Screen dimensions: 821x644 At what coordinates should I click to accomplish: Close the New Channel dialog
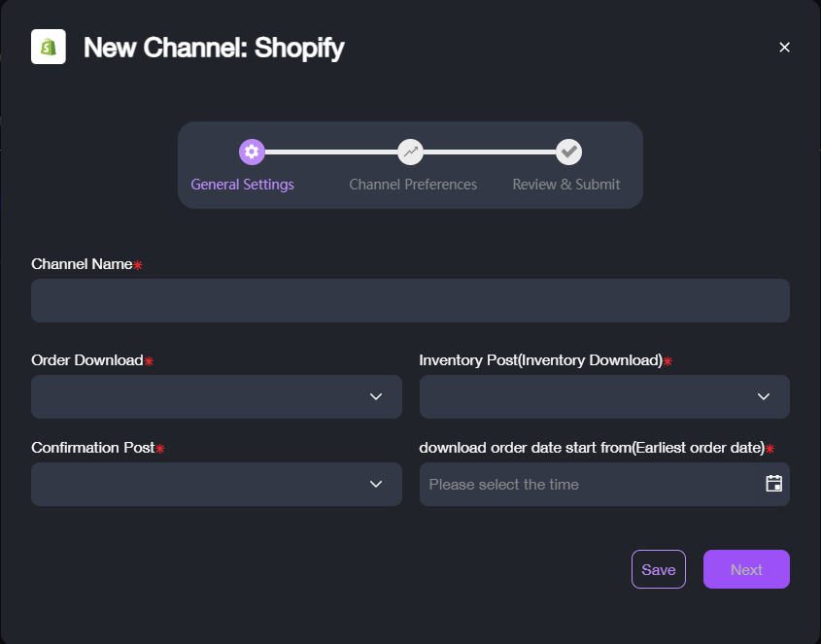pos(784,48)
